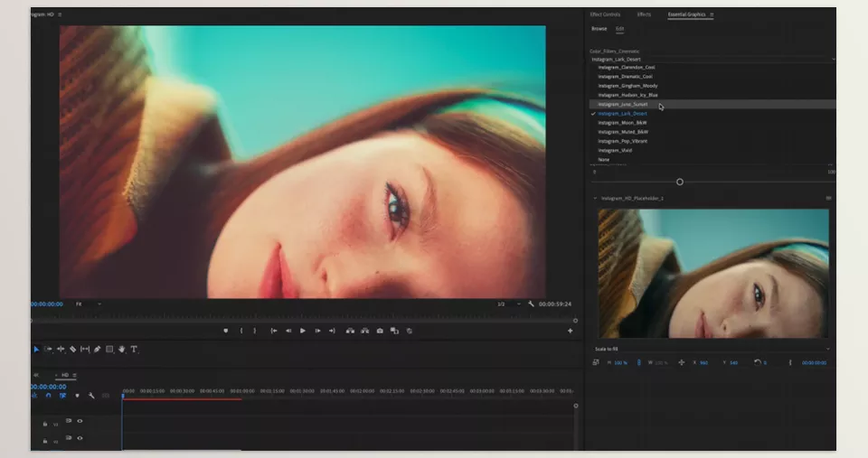Toggle linked selection in timeline
The height and width of the screenshot is (458, 868).
coord(62,396)
